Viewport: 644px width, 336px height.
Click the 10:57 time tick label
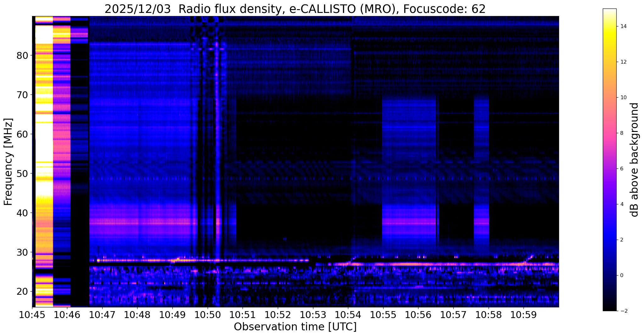pos(453,315)
